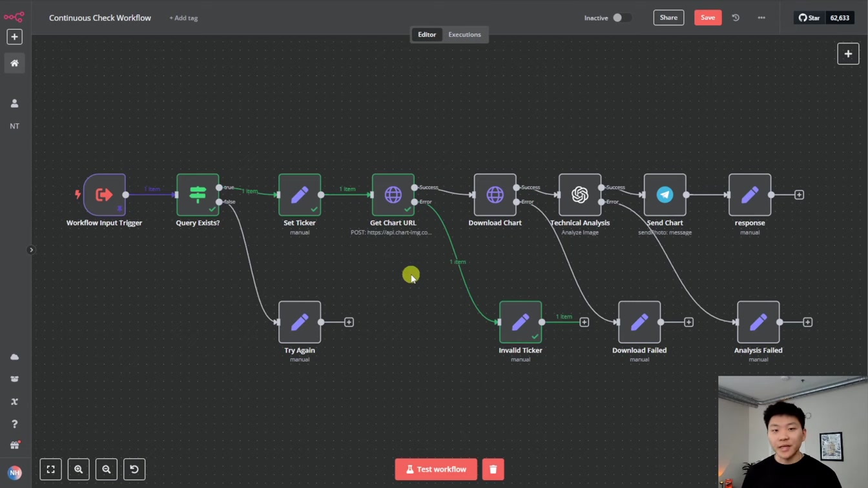Click the Test workflow button
Viewport: 868px width, 488px height.
pos(436,469)
